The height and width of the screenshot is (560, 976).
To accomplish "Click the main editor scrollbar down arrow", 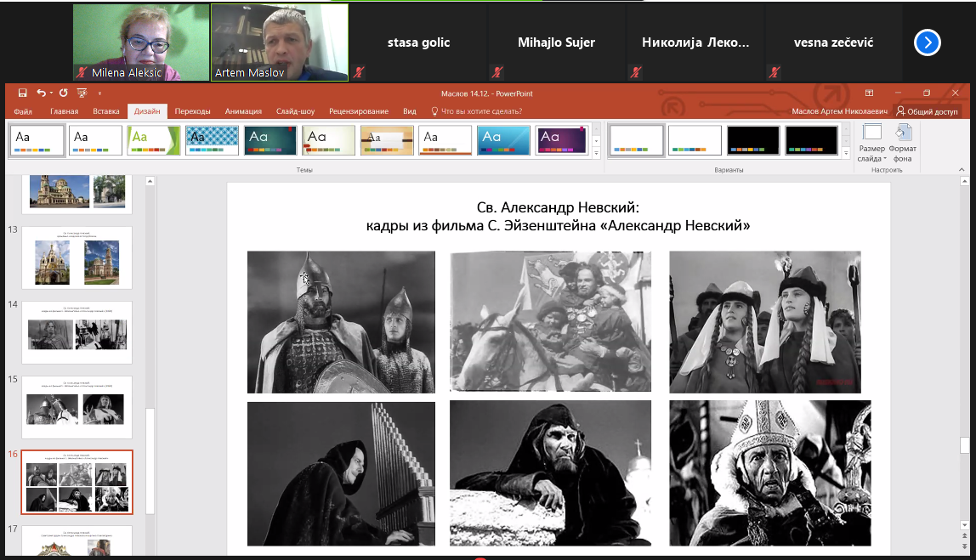I will coord(964,524).
